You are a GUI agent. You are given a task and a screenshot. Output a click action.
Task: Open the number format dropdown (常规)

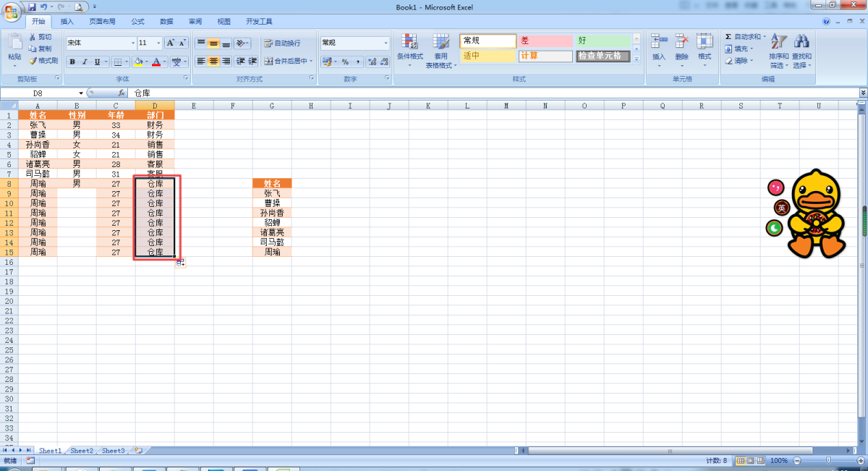click(x=386, y=43)
